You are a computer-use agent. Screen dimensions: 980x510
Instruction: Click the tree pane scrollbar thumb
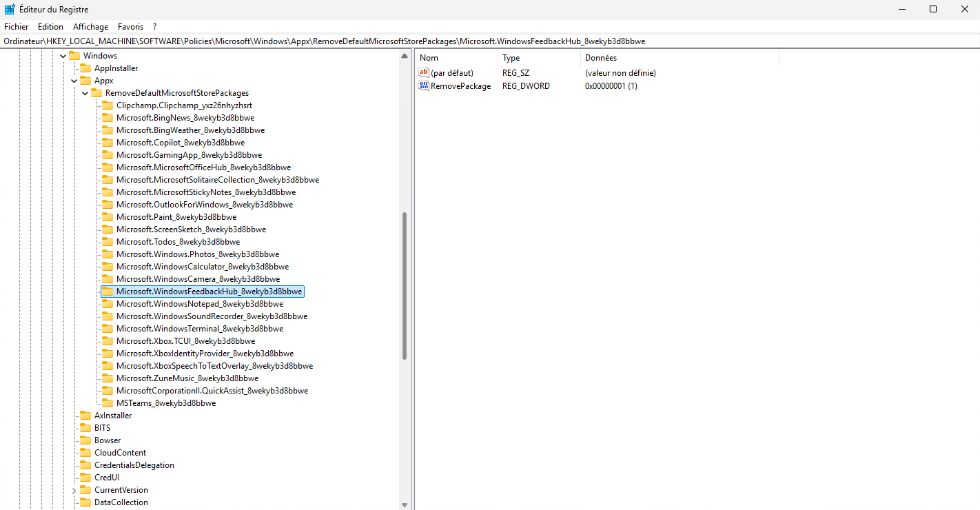point(405,286)
